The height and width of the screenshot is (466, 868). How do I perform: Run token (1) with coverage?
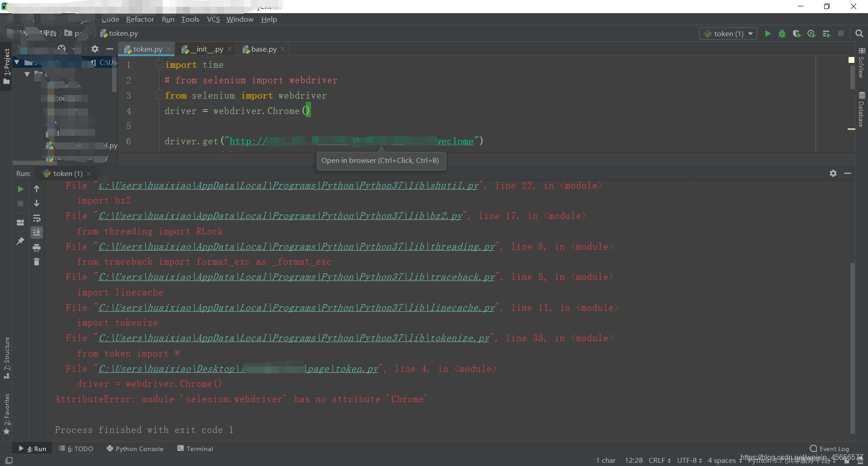[x=797, y=33]
